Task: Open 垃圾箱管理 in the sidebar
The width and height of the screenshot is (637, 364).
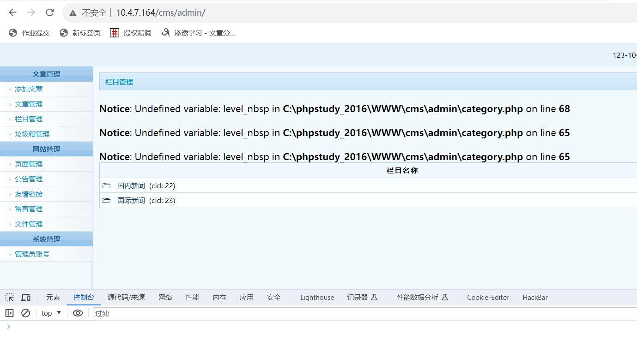Action: coord(32,134)
